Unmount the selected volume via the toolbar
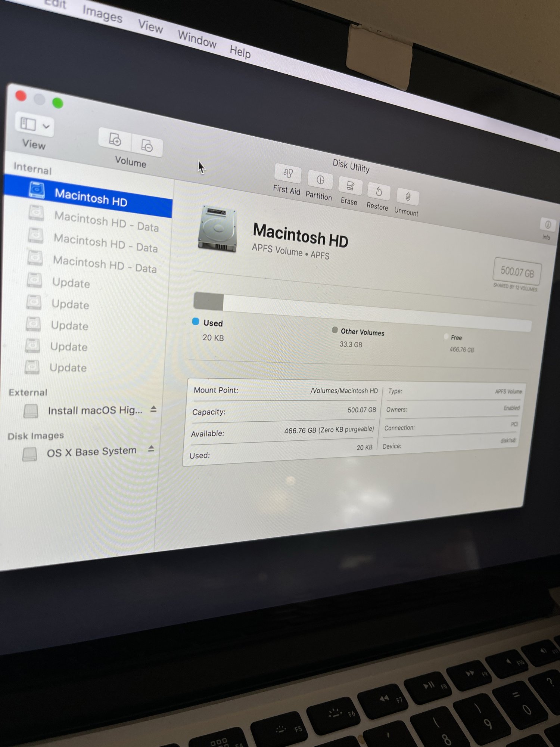Viewport: 560px width, 747px height. click(x=408, y=197)
